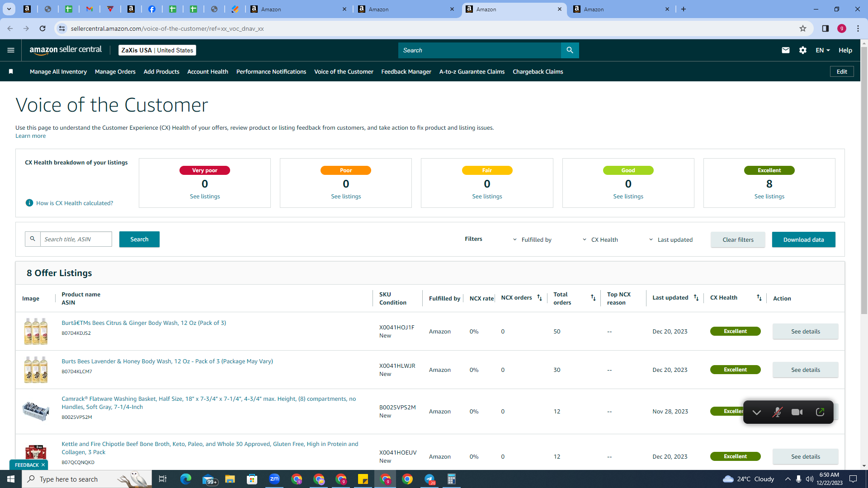Open Microsoft Edge from the taskbar
Viewport: 868px width, 488px height.
click(x=185, y=479)
